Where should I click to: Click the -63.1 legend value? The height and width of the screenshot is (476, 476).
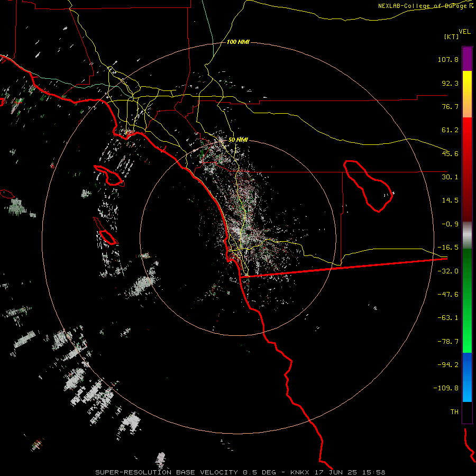[448, 318]
